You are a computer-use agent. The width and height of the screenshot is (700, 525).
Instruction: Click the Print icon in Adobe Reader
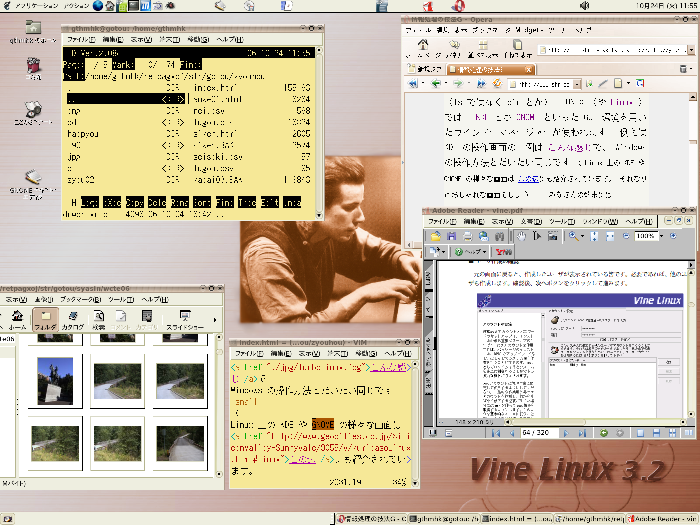(467, 236)
